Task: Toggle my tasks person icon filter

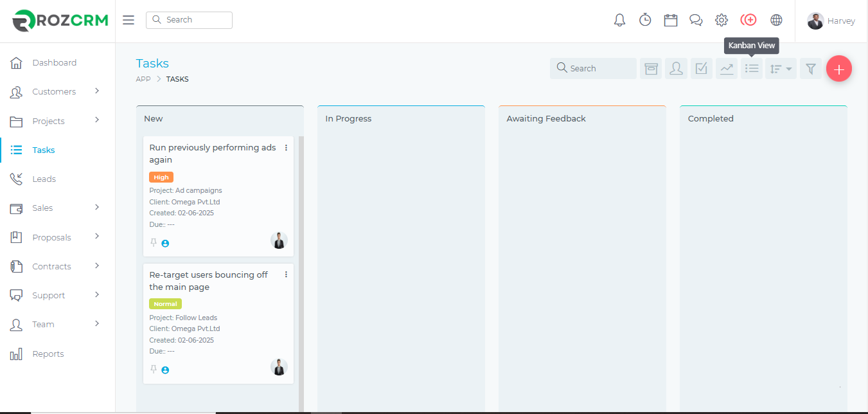Action: pos(676,68)
